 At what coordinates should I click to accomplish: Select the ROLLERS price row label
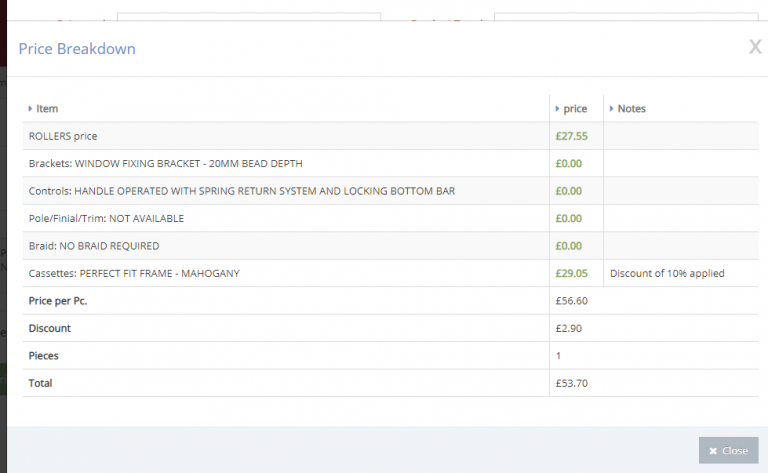point(63,136)
